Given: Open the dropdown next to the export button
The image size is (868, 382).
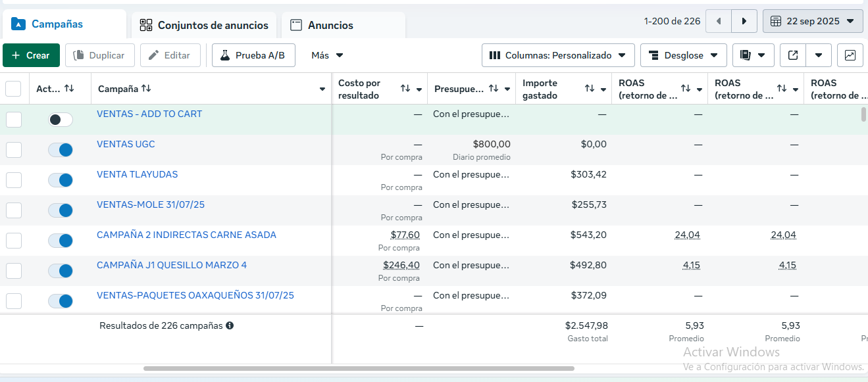Looking at the screenshot, I should [817, 55].
